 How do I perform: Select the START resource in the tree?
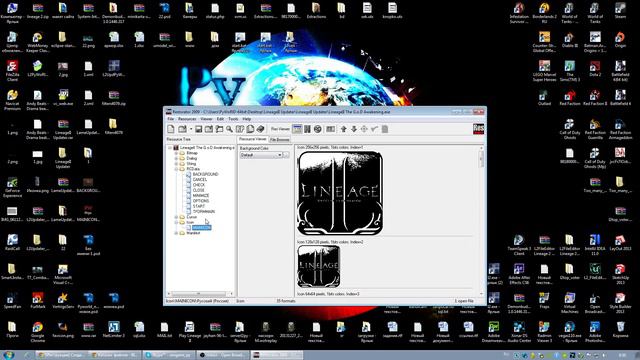[199, 206]
